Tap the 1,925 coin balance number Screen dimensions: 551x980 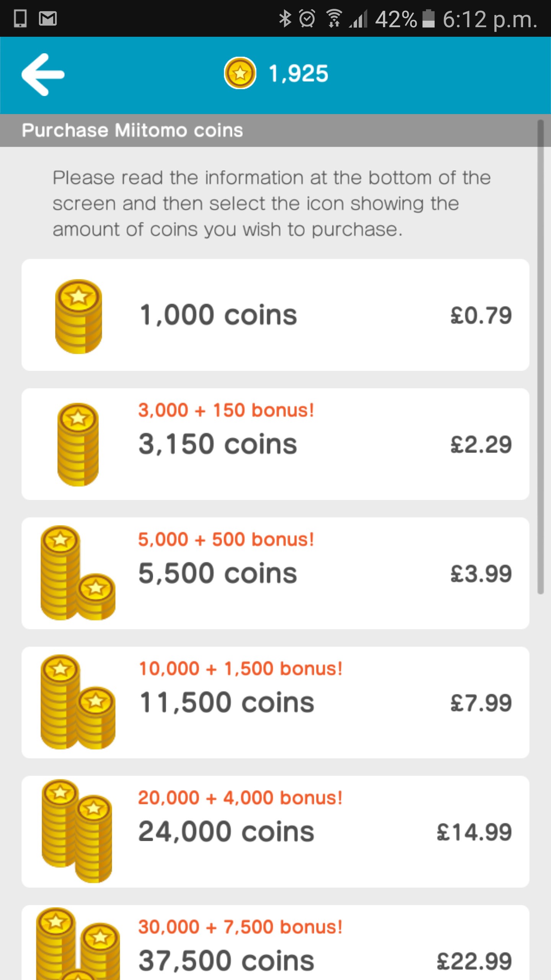298,73
